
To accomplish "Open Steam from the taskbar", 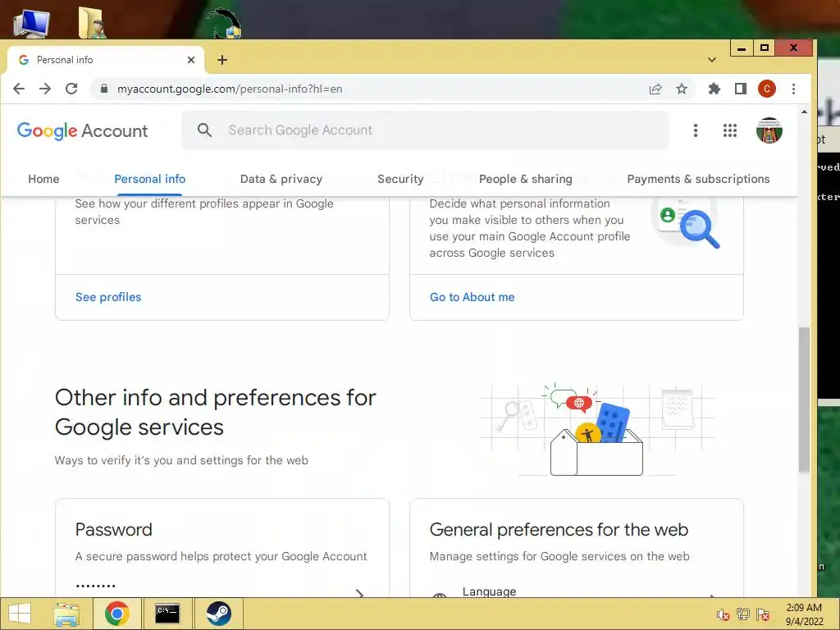I will pos(218,614).
